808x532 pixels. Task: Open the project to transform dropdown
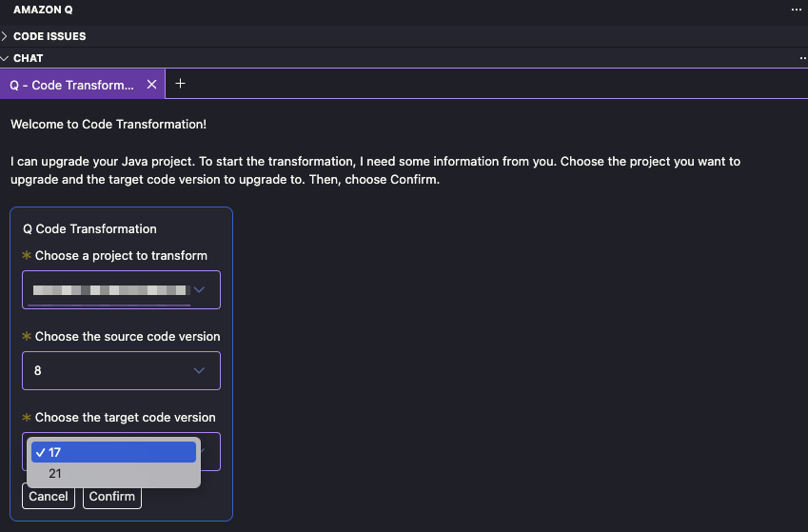click(x=121, y=289)
